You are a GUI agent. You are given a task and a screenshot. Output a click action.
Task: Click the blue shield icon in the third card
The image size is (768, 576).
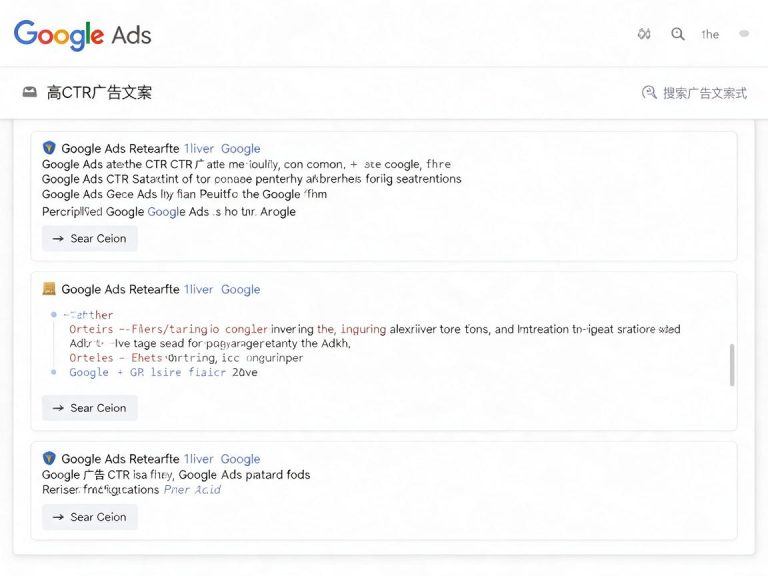coord(49,458)
